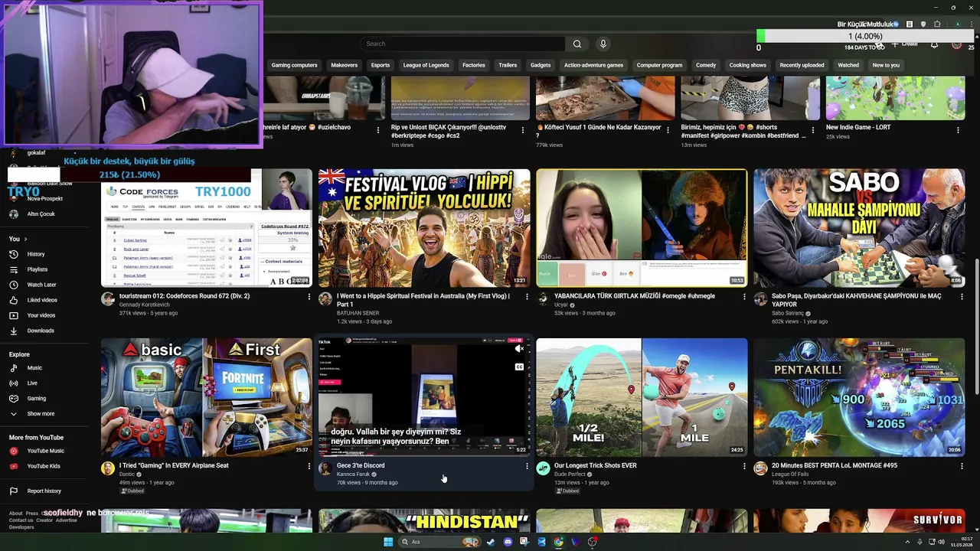Open Steam from the taskbar

pyautogui.click(x=491, y=542)
